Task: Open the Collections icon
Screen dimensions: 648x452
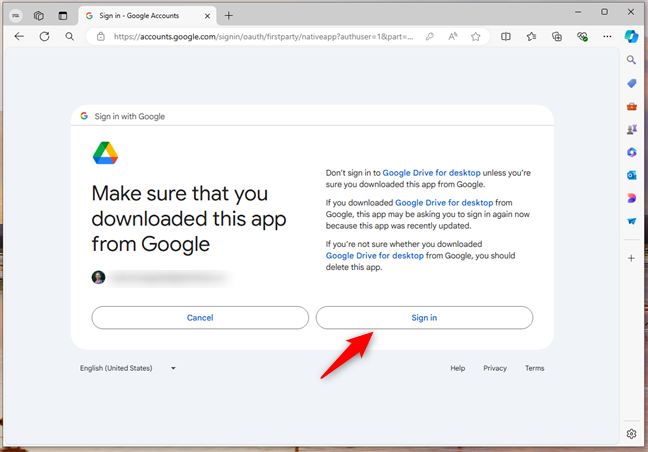Action: (x=557, y=36)
